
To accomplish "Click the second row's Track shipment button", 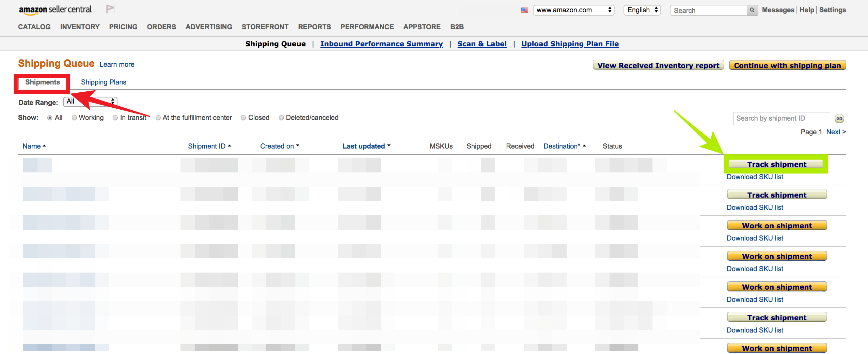I will click(x=777, y=195).
